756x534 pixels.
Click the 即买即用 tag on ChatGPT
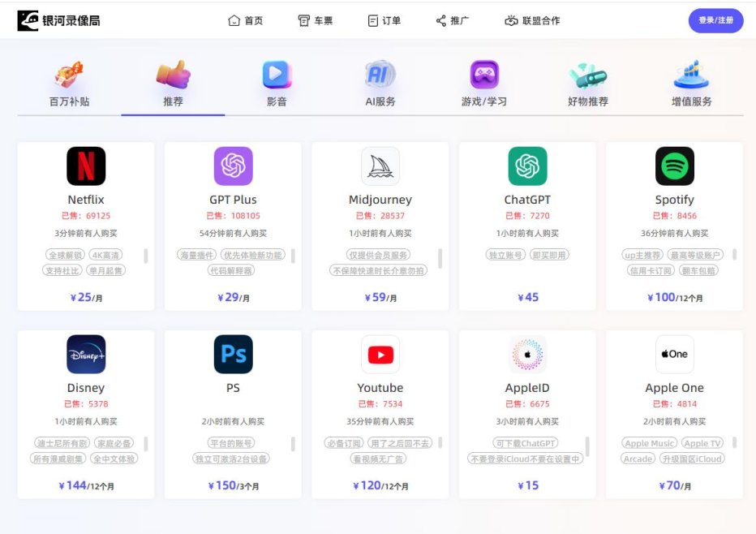click(549, 255)
